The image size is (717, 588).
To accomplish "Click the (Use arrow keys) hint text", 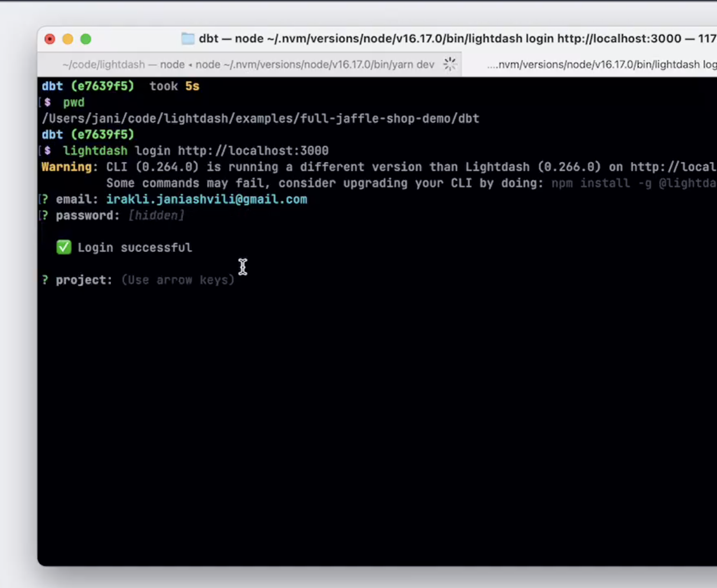I will click(x=178, y=280).
